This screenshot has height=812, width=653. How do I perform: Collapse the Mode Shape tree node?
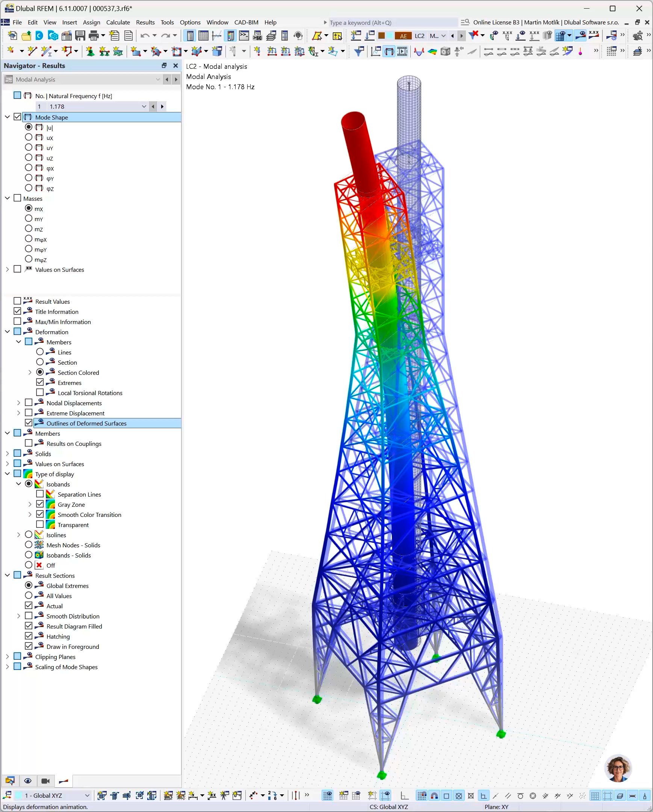point(7,117)
